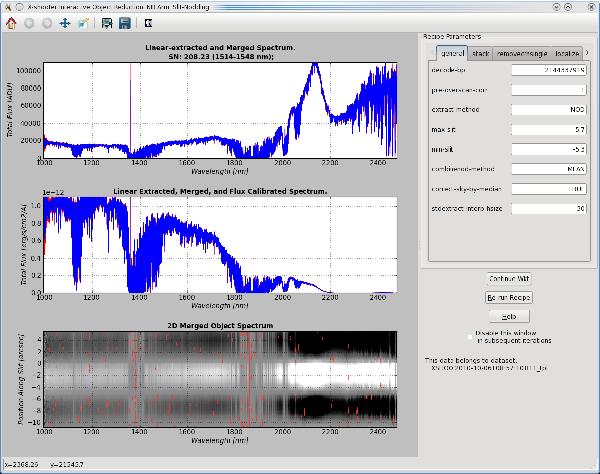Open the Configure subplots tool
Image resolution: width=600 pixels, height=474 pixels.
(x=108, y=21)
